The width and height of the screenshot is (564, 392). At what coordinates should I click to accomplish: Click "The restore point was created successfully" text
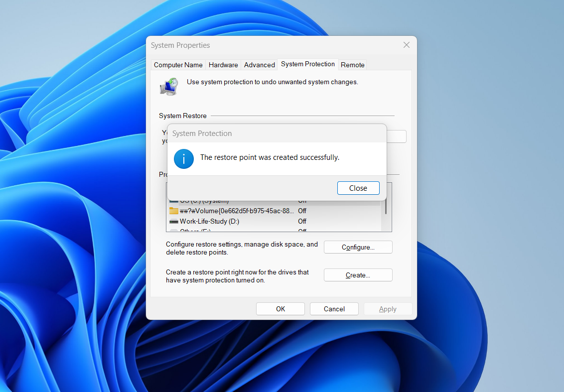point(270,157)
